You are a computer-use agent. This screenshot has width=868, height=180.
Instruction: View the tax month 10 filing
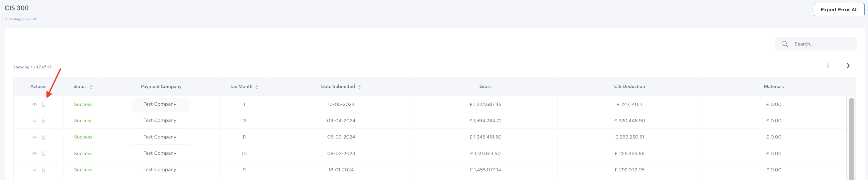pyautogui.click(x=35, y=153)
